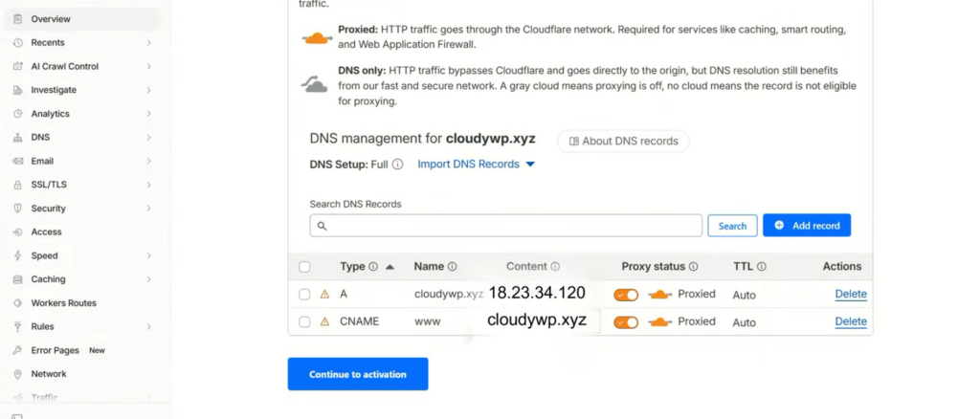The width and height of the screenshot is (980, 419).
Task: Click the Workers Routes icon
Action: tap(17, 303)
